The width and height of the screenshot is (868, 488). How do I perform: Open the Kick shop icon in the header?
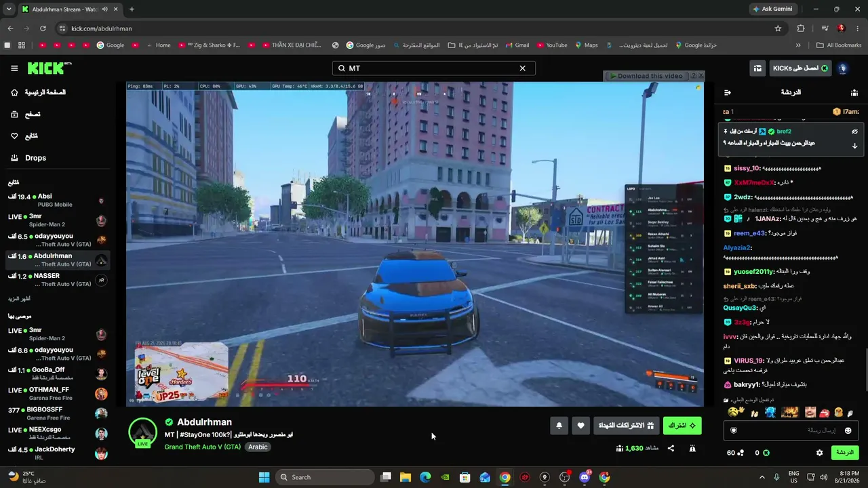(x=757, y=68)
